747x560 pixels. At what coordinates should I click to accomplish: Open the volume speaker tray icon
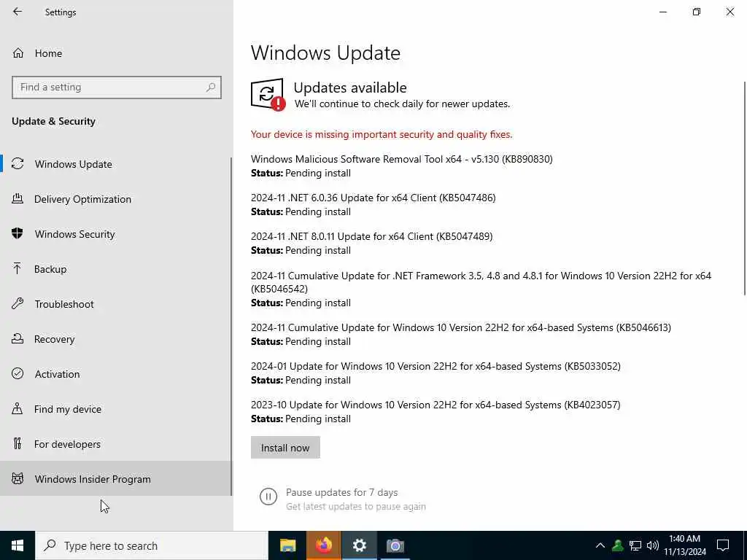pyautogui.click(x=653, y=545)
